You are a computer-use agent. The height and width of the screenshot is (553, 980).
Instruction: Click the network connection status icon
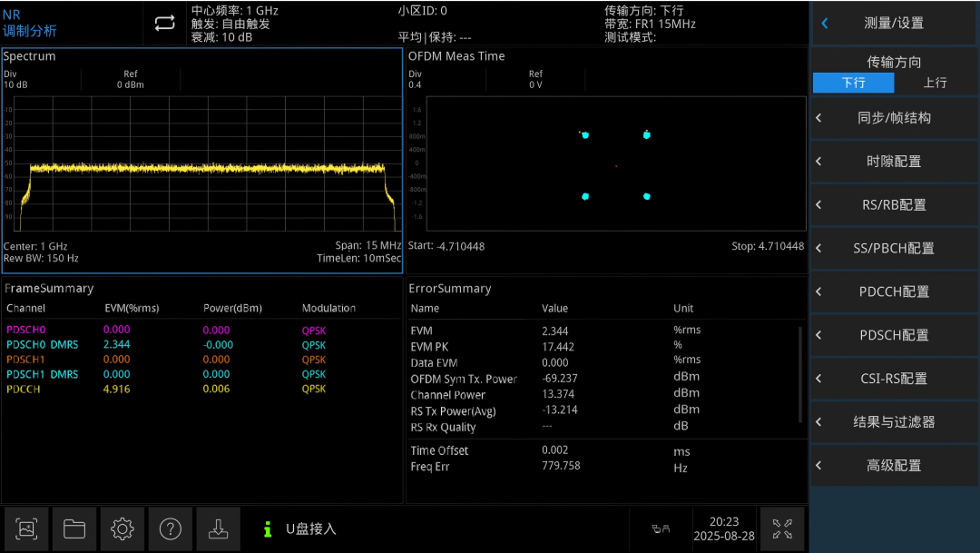(x=661, y=529)
